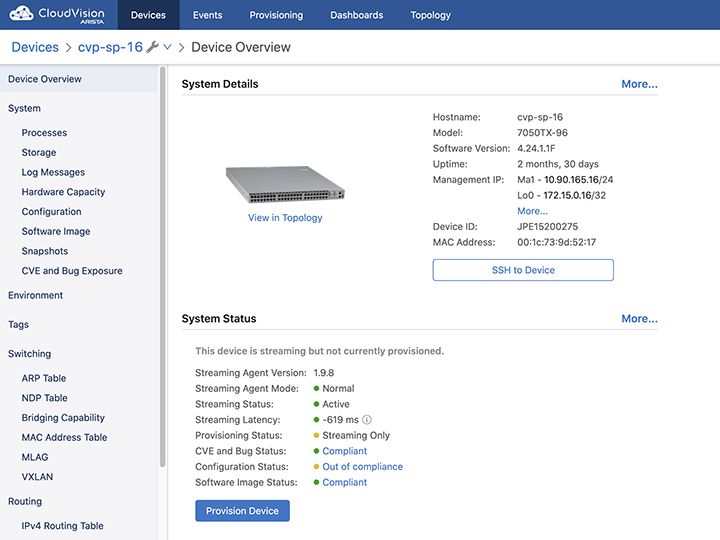The width and height of the screenshot is (720, 540).
Task: Click the Streaming Only provisioning status
Action: tap(356, 435)
